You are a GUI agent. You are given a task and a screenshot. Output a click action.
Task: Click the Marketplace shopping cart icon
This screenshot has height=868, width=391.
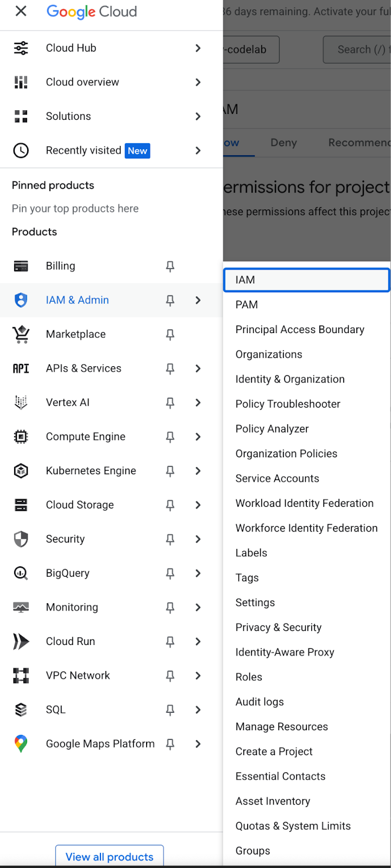pyautogui.click(x=21, y=335)
